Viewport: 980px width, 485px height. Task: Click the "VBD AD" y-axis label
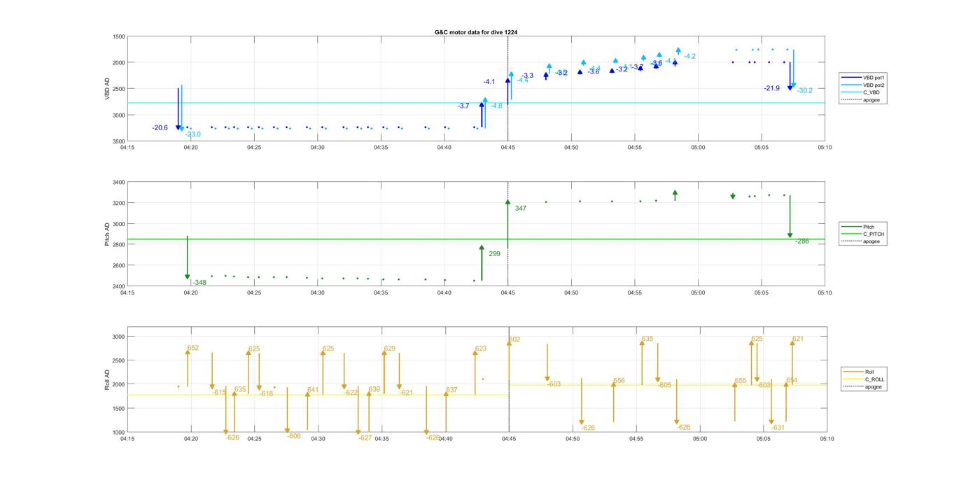pos(107,89)
